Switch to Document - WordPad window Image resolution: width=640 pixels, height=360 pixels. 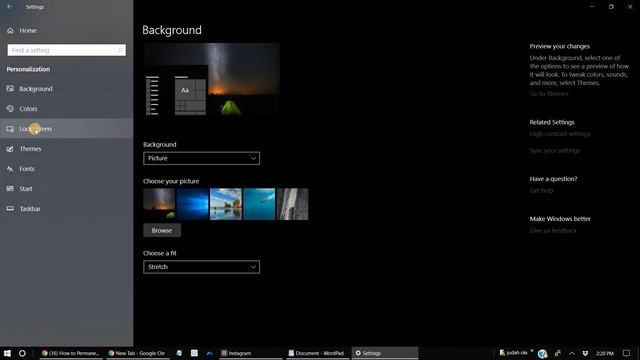click(318, 353)
